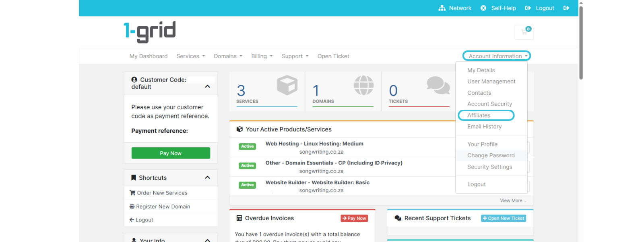Viewport: 644px width, 242px height.
Task: Open Contacts from account menu
Action: click(x=479, y=93)
